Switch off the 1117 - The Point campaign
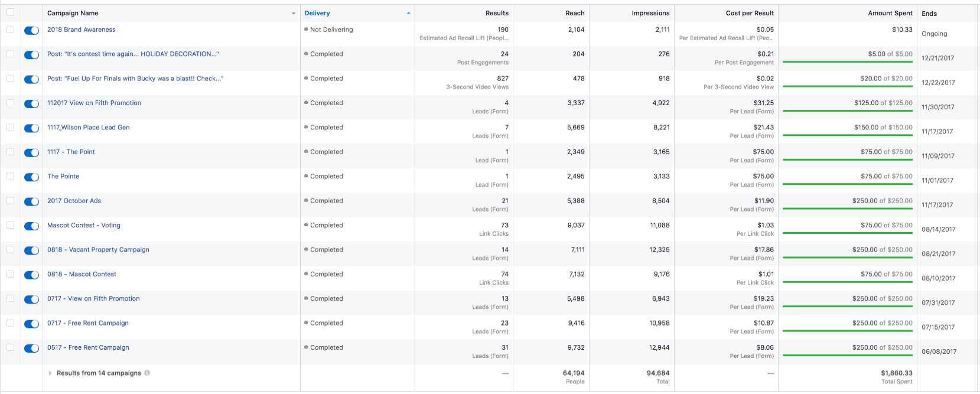 [x=31, y=153]
